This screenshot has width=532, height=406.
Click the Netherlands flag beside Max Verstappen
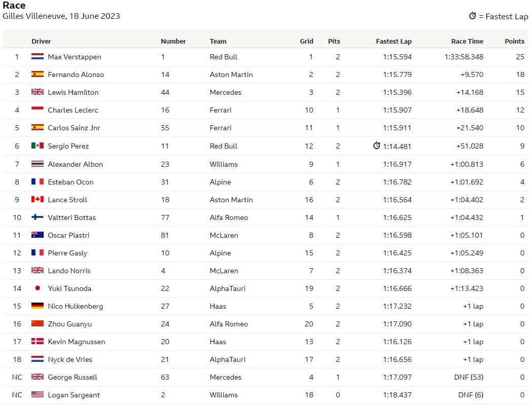pyautogui.click(x=38, y=57)
